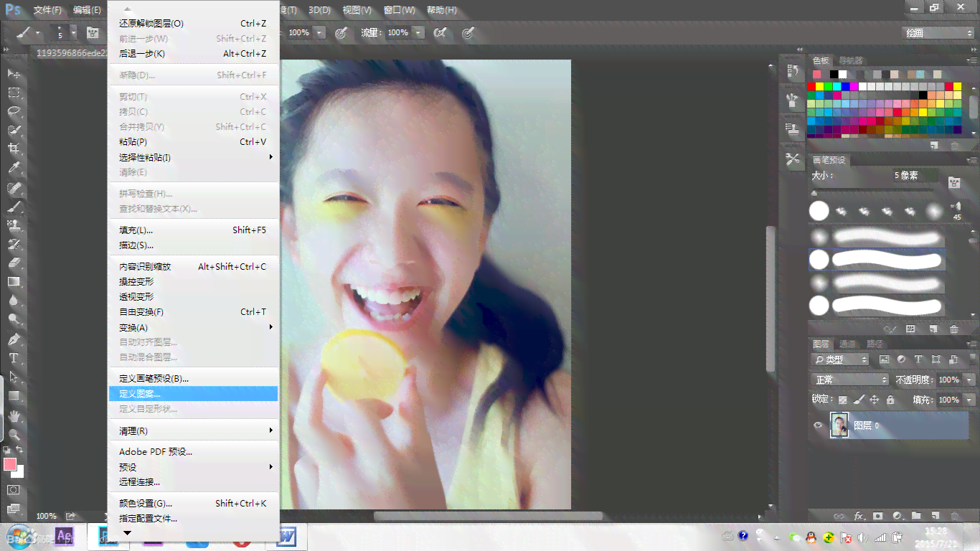The height and width of the screenshot is (551, 980).
Task: Open the swatches panel flyout menu
Action: (971, 61)
